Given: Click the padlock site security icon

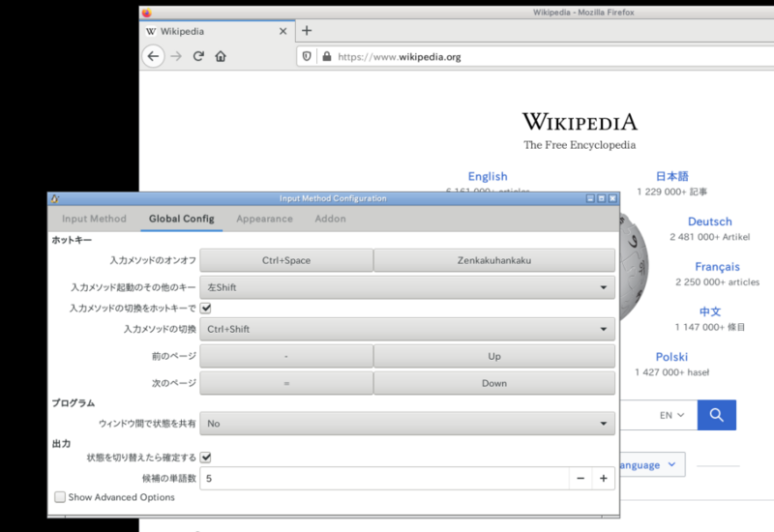Looking at the screenshot, I should pyautogui.click(x=326, y=56).
